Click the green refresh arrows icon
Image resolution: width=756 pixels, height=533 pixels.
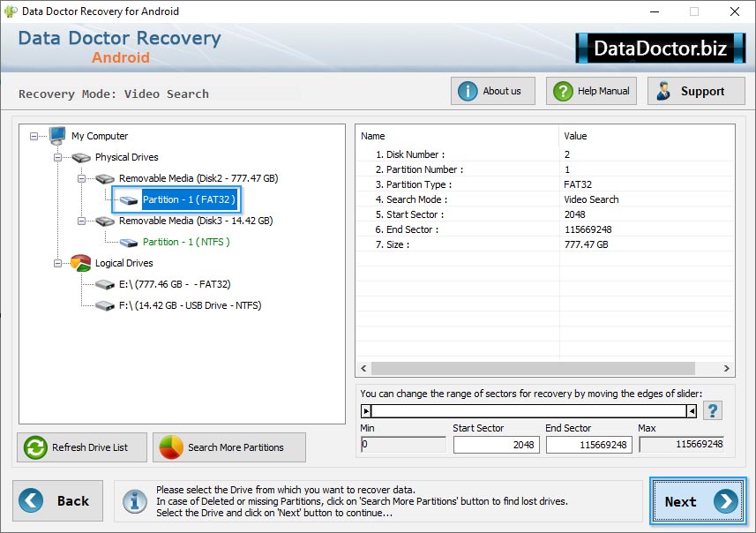[35, 447]
